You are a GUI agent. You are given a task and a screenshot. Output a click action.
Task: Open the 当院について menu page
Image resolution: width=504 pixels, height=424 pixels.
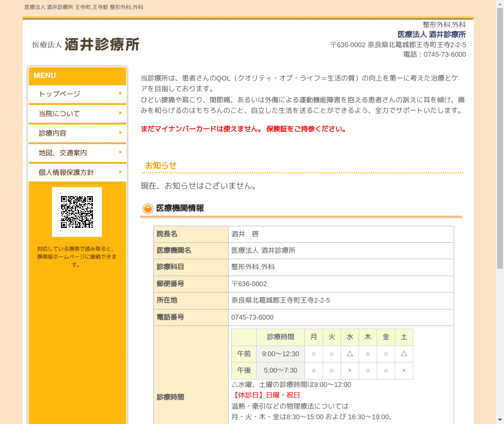tap(59, 113)
